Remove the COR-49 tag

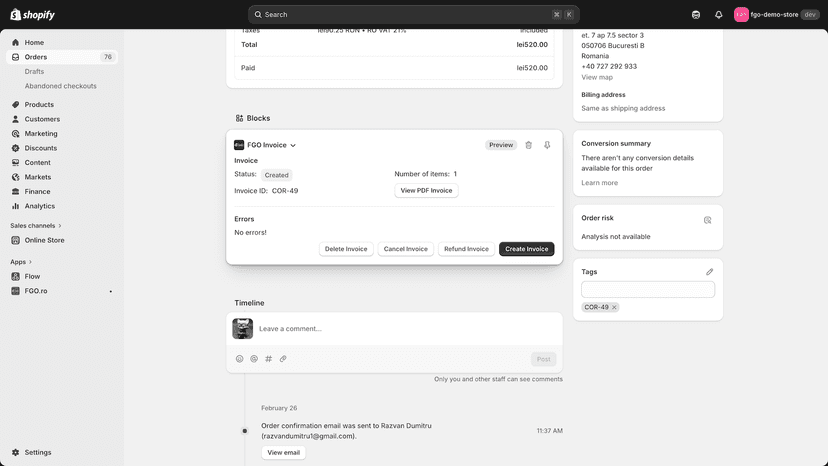pyautogui.click(x=614, y=307)
